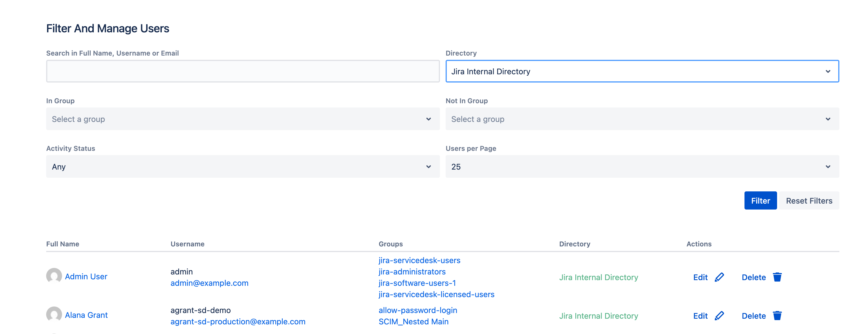Click Edit link for Alana Grant
868x334 pixels.
(x=700, y=316)
